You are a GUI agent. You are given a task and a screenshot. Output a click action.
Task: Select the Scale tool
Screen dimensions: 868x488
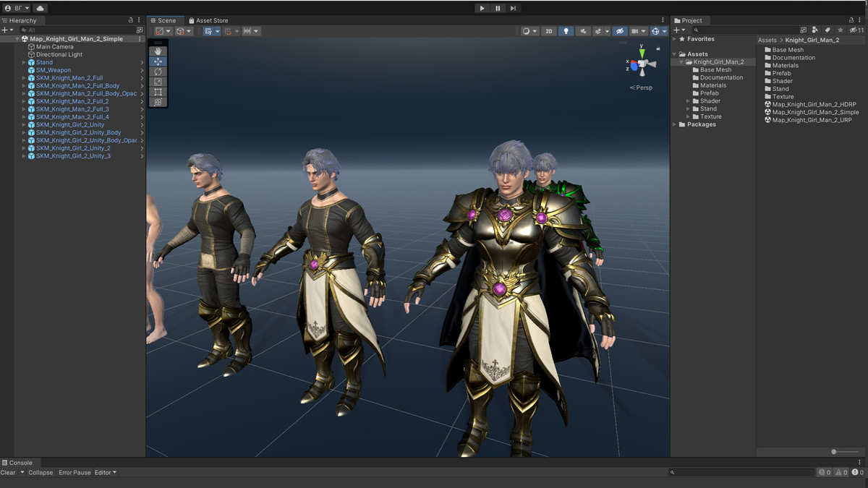pyautogui.click(x=158, y=82)
